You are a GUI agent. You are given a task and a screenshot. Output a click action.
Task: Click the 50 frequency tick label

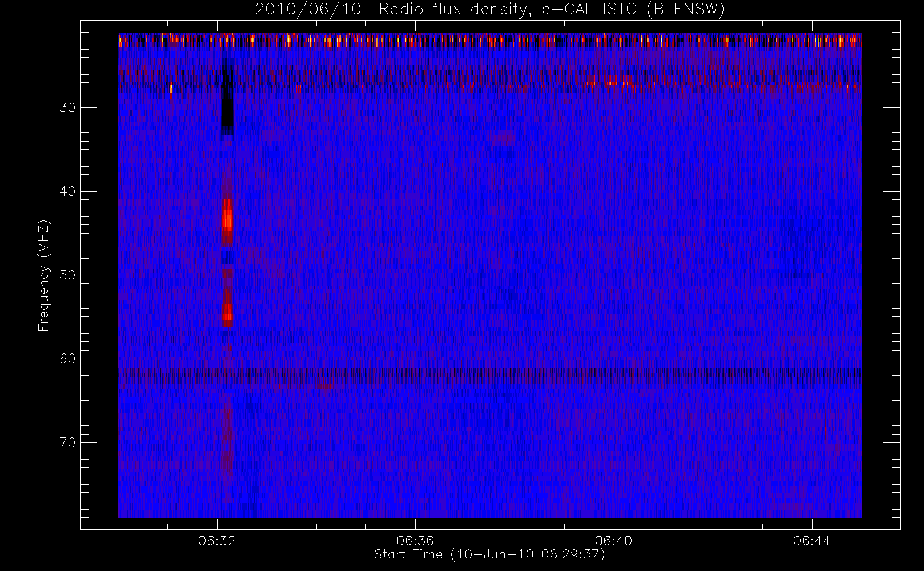pos(67,275)
